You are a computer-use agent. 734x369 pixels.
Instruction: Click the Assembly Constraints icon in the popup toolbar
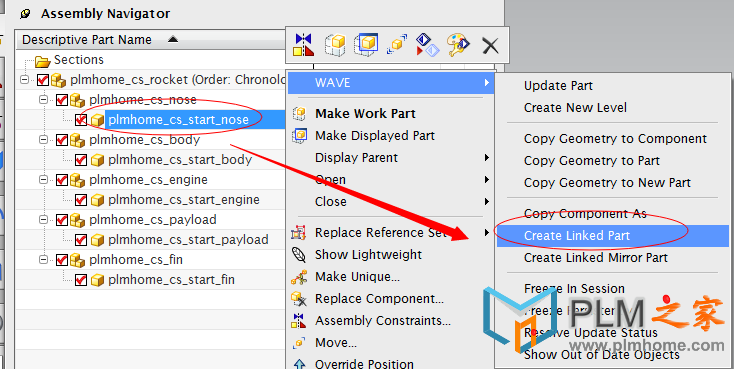[304, 45]
